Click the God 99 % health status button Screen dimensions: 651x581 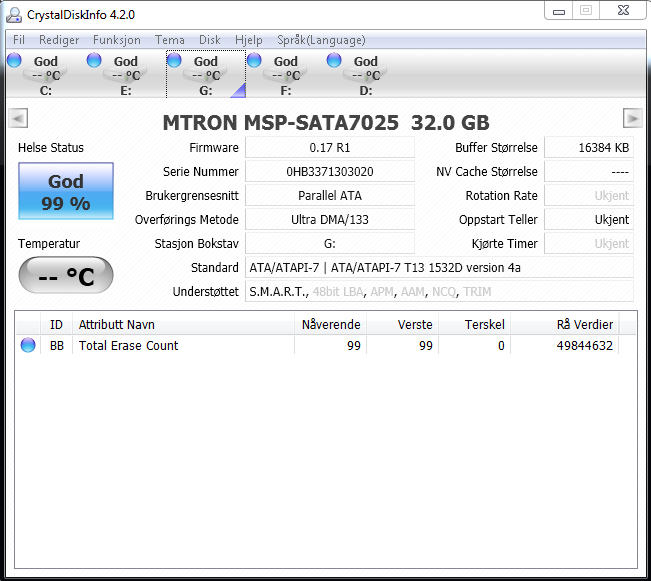(66, 191)
